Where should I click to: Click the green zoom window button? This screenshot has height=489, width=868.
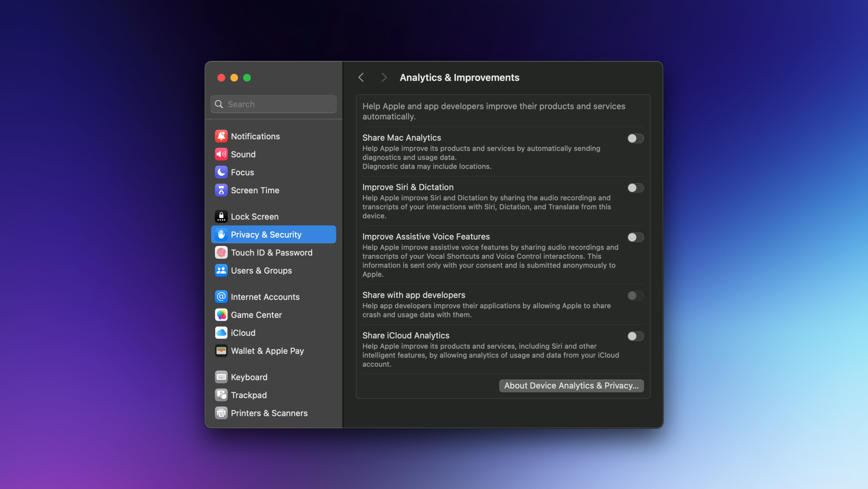[x=247, y=78]
